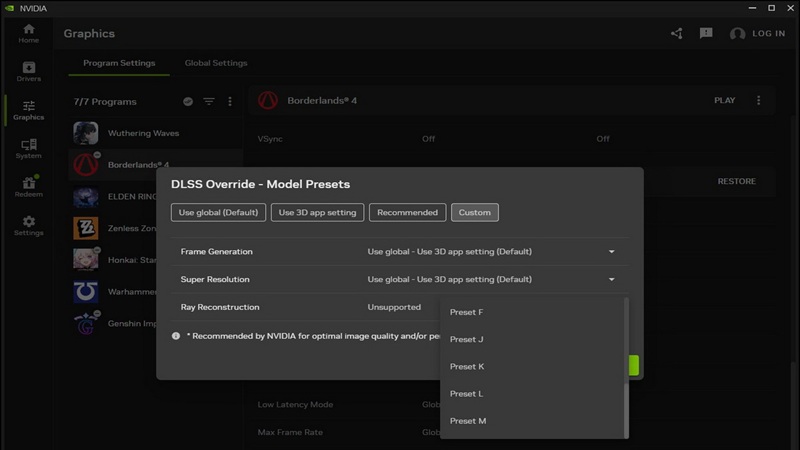Screen dimensions: 800x450
Task: Select the Recommended preset mode
Action: [x=407, y=212]
